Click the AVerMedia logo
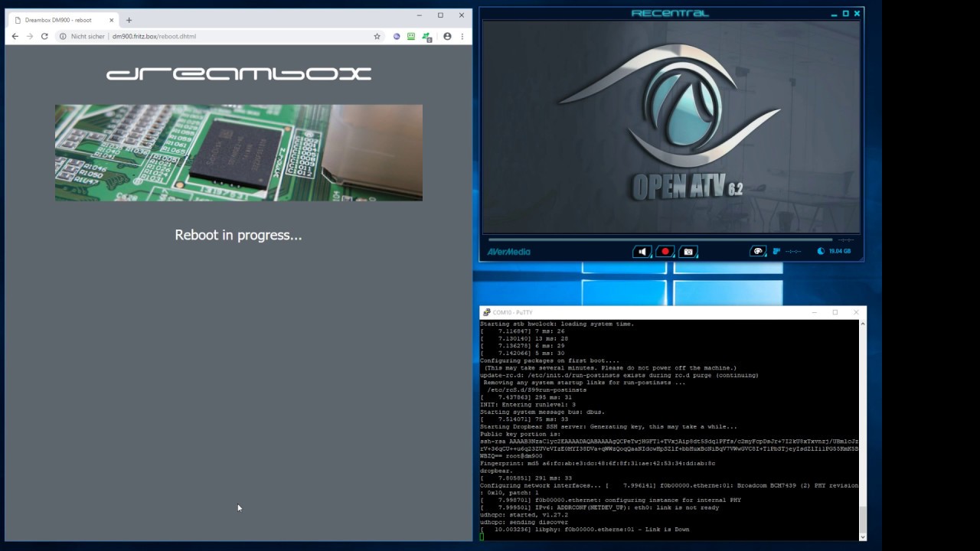Screen dimensions: 980x551 (508, 252)
